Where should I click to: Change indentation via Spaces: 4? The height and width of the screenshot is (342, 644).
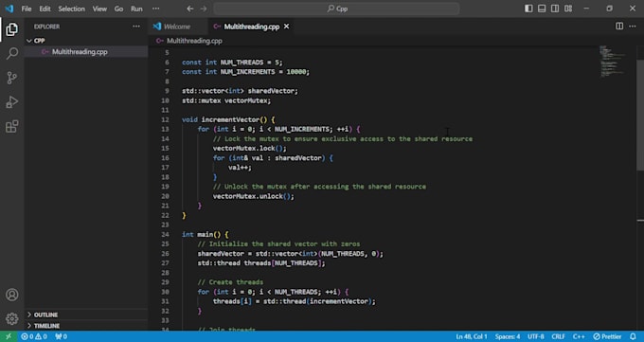pos(508,336)
